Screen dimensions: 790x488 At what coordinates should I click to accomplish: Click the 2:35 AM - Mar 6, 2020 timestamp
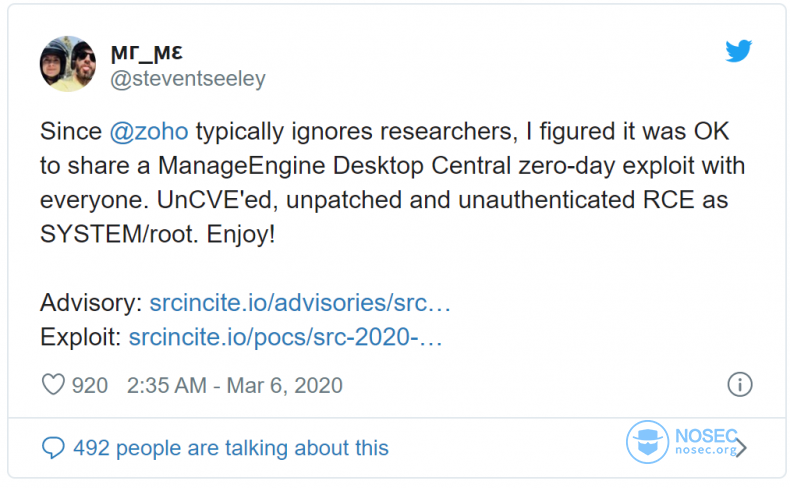click(235, 385)
